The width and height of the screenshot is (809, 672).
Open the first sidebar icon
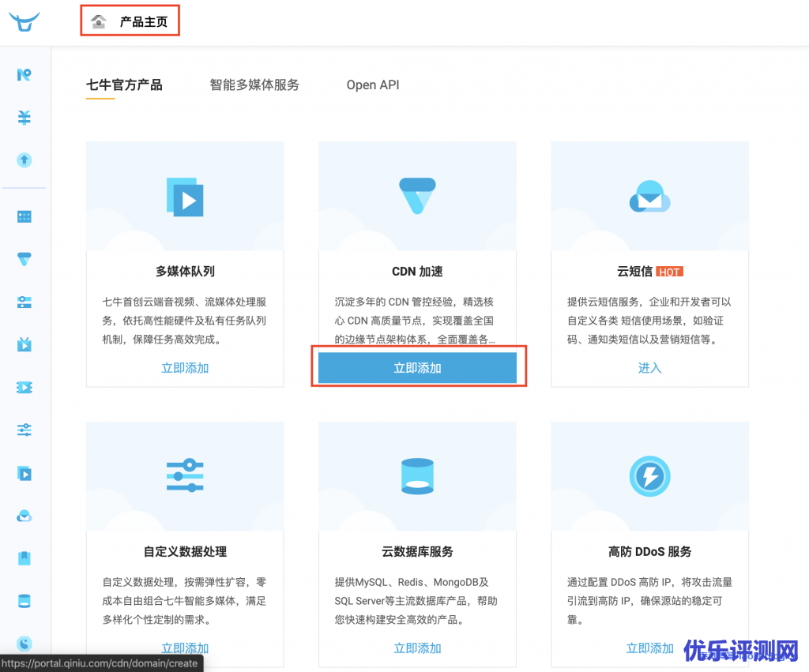click(x=24, y=75)
